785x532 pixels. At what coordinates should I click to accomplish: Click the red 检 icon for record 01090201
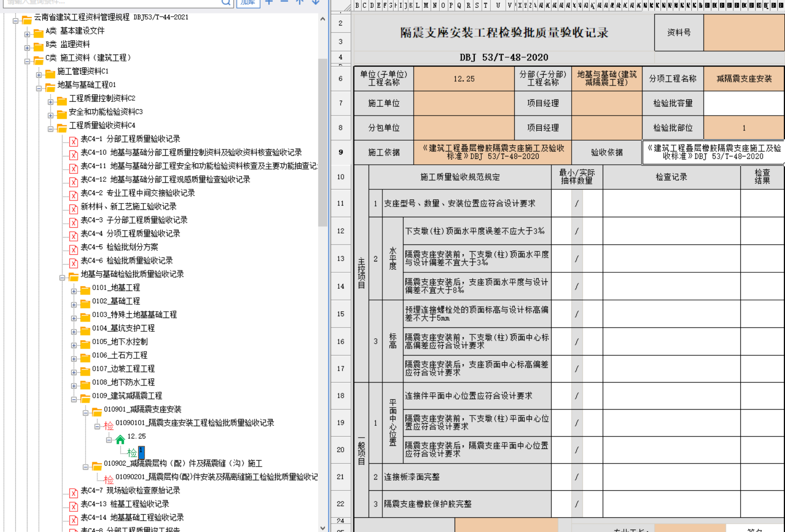109,479
